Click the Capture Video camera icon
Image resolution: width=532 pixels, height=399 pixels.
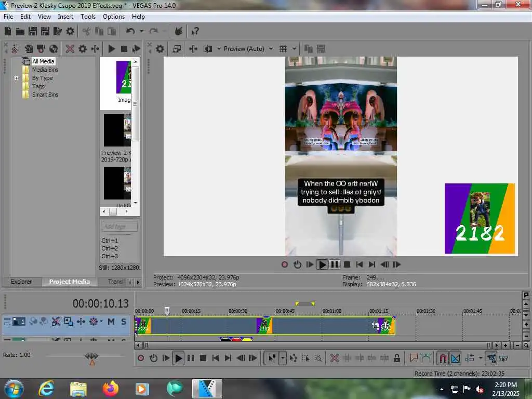tap(41, 49)
